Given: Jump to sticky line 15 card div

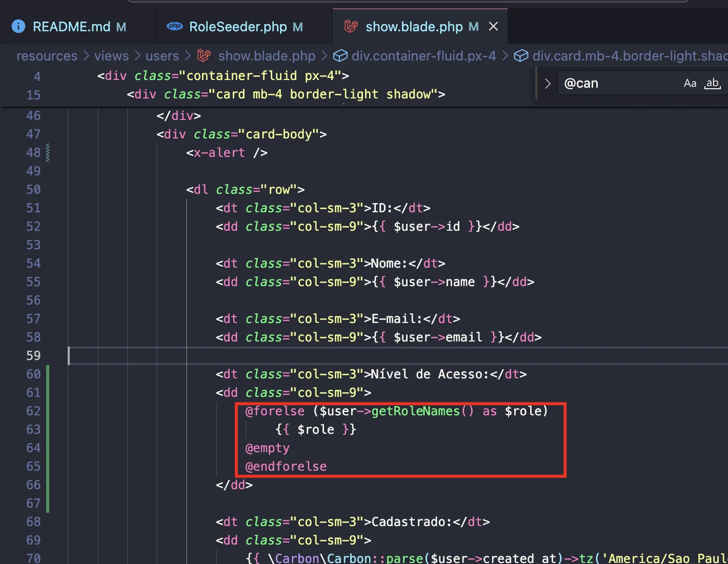Looking at the screenshot, I should (286, 94).
